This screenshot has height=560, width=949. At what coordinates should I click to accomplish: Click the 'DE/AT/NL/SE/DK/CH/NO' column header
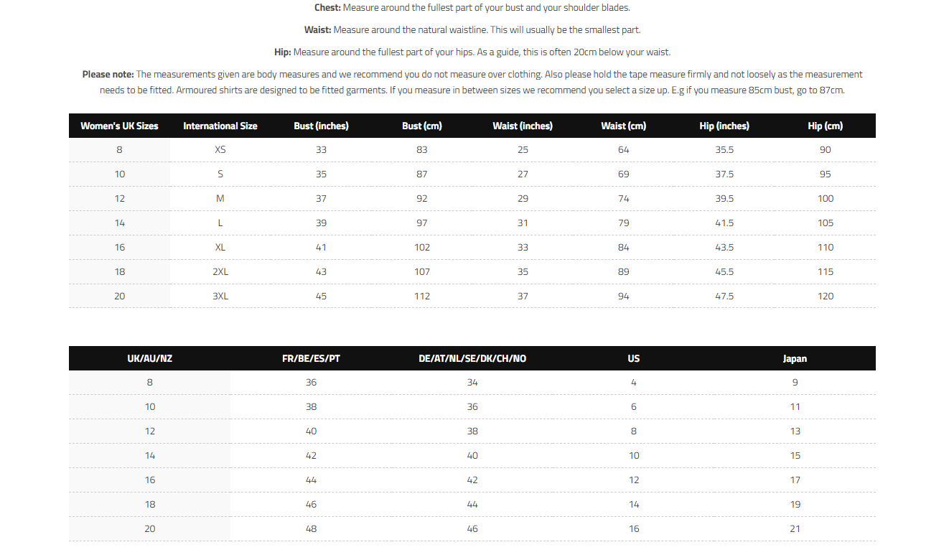pyautogui.click(x=472, y=358)
